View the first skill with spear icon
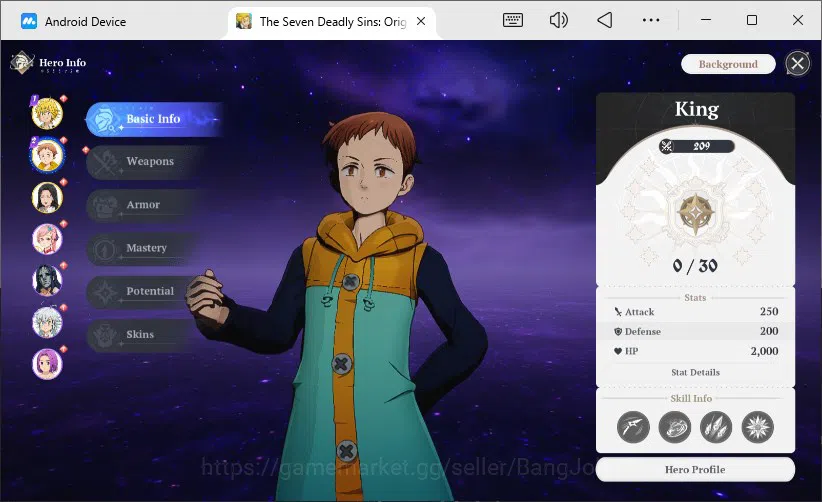The image size is (822, 502). (633, 427)
